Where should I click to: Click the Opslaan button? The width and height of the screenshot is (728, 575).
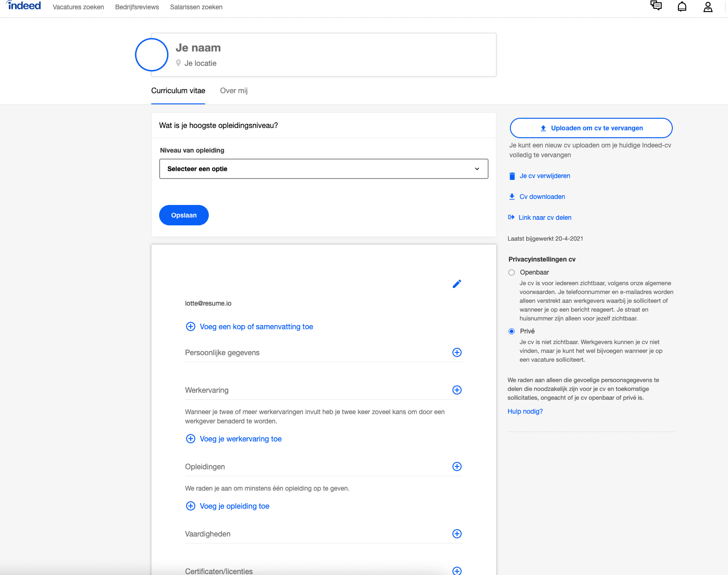tap(184, 215)
